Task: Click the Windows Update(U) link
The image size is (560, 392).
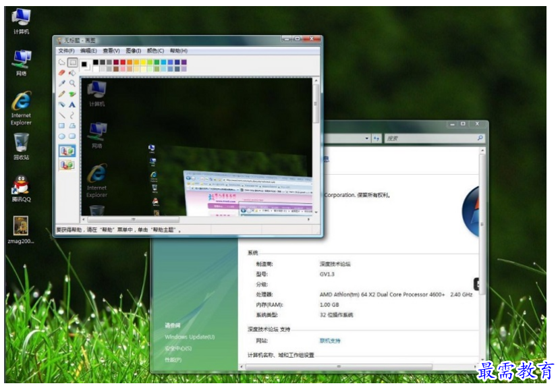Action: tap(190, 337)
